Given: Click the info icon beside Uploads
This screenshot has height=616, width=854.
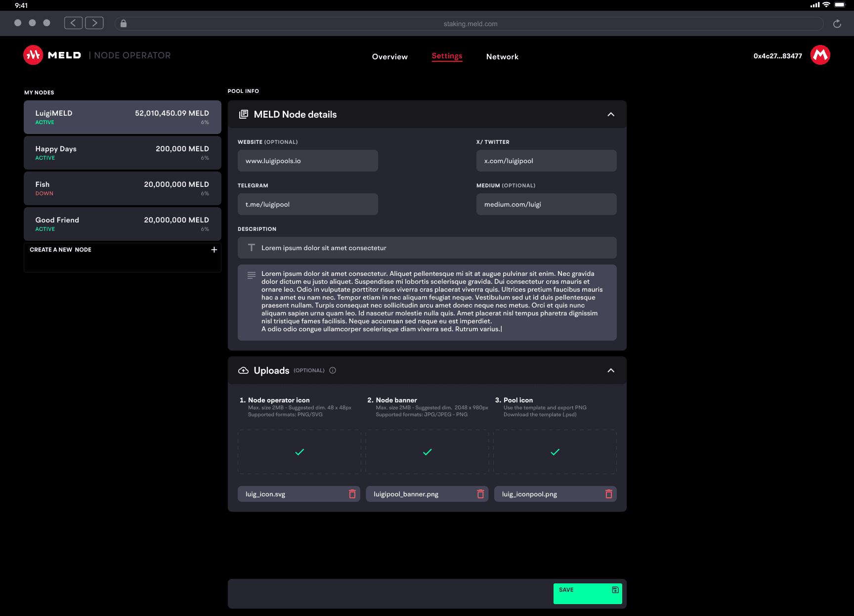Looking at the screenshot, I should point(332,370).
